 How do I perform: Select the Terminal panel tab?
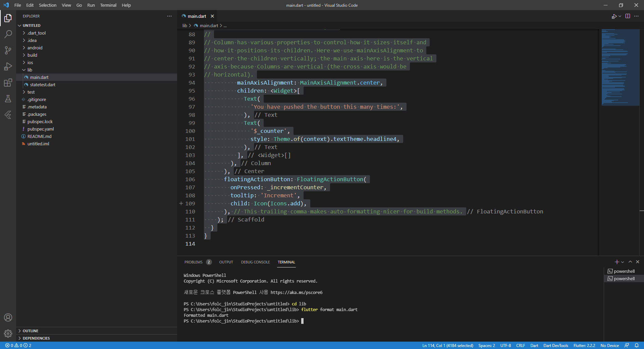click(286, 262)
